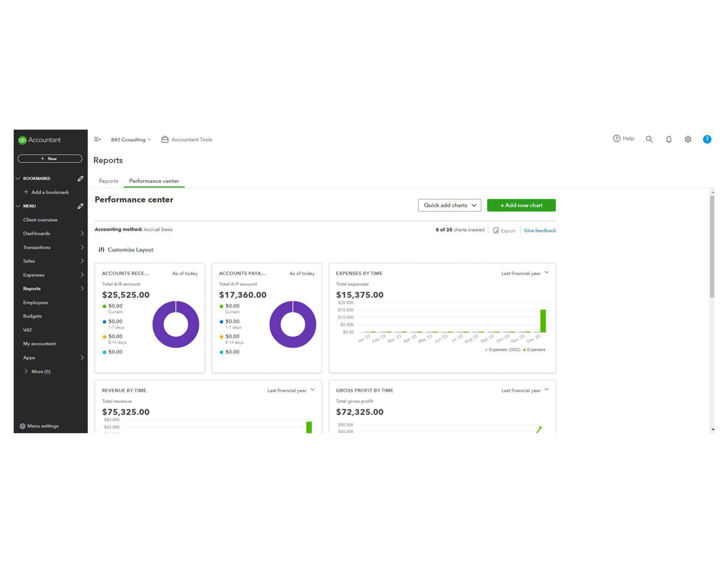Edit bookmarks with the pencil icon
Image resolution: width=728 pixels, height=563 pixels.
pos(80,178)
